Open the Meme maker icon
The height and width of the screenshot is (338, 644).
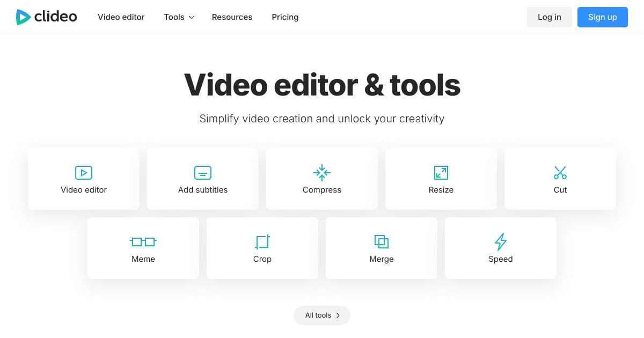point(143,242)
